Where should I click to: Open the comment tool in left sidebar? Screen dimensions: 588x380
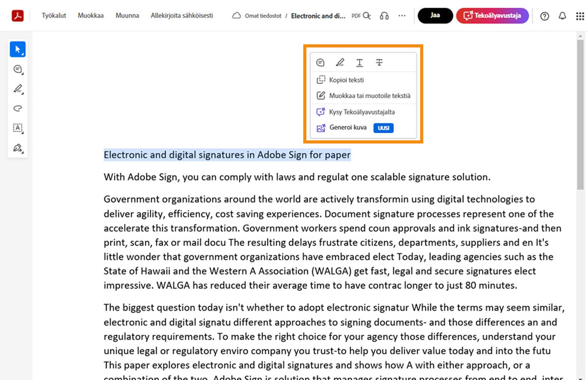[18, 69]
